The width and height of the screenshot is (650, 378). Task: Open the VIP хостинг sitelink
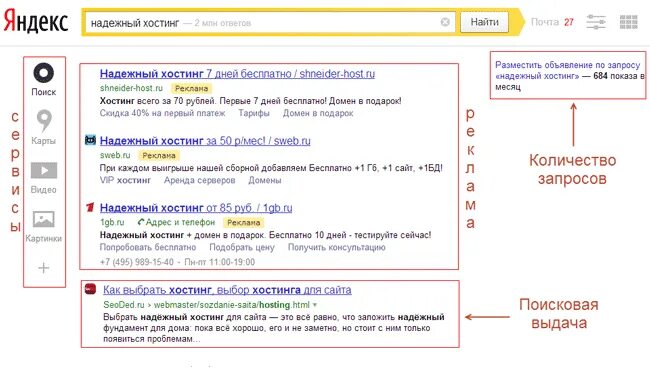click(x=125, y=180)
